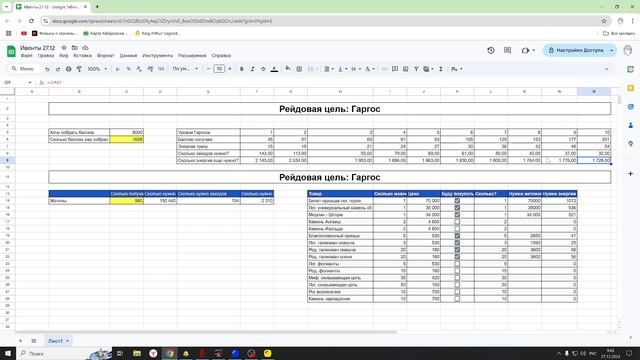Open text rotation dropdown
This screenshot has width=640, height=360.
[x=369, y=69]
